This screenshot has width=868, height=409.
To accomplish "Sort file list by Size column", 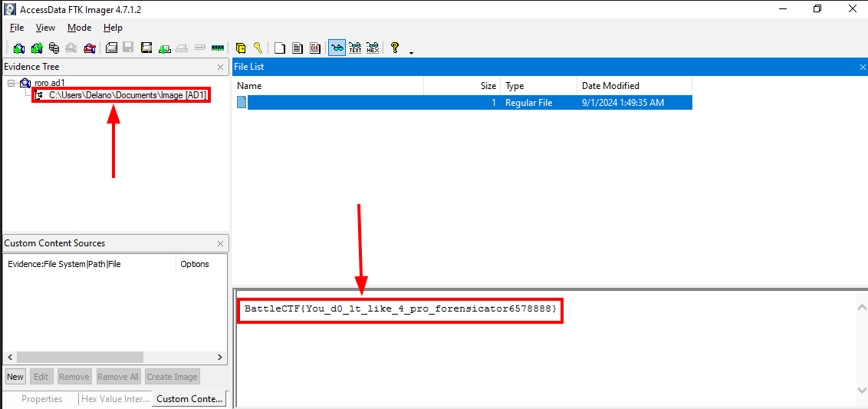I will coord(462,86).
